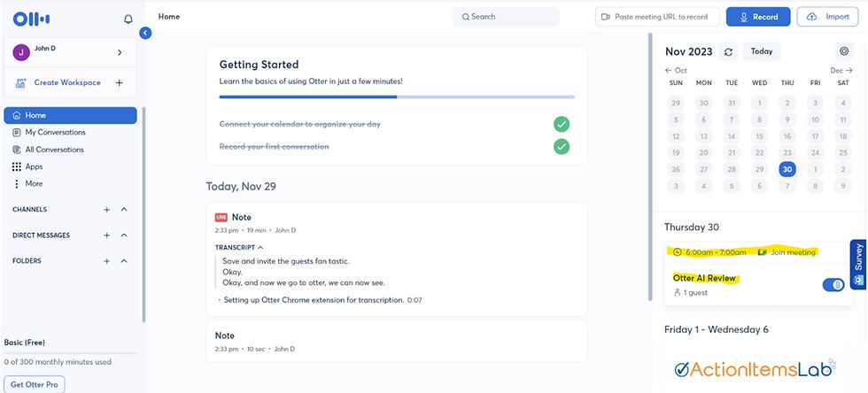Click the notifications bell icon

pyautogui.click(x=128, y=19)
